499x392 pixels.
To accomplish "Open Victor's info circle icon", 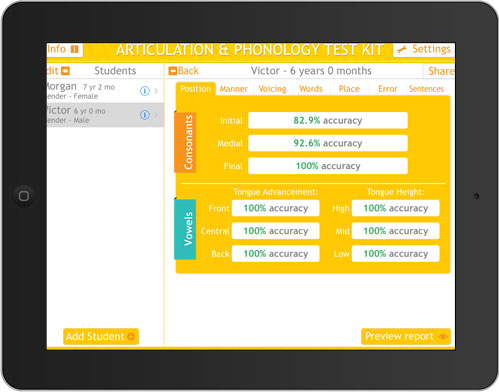I will coord(145,115).
